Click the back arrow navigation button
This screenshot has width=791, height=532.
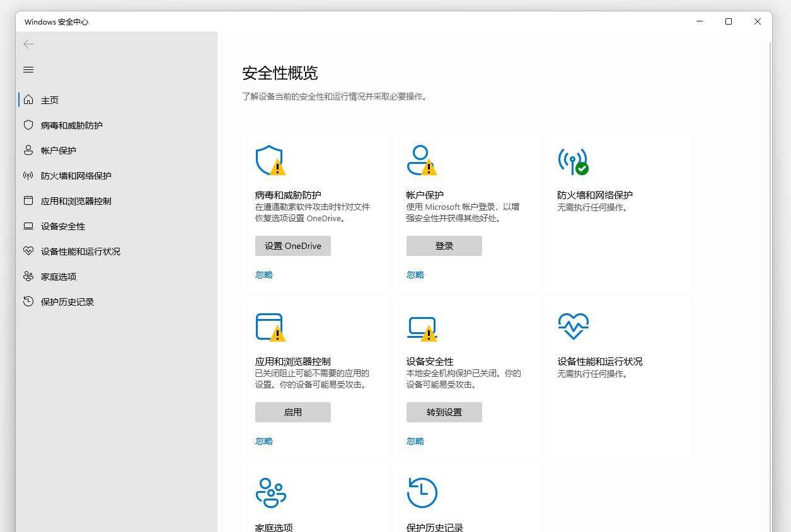(x=28, y=44)
